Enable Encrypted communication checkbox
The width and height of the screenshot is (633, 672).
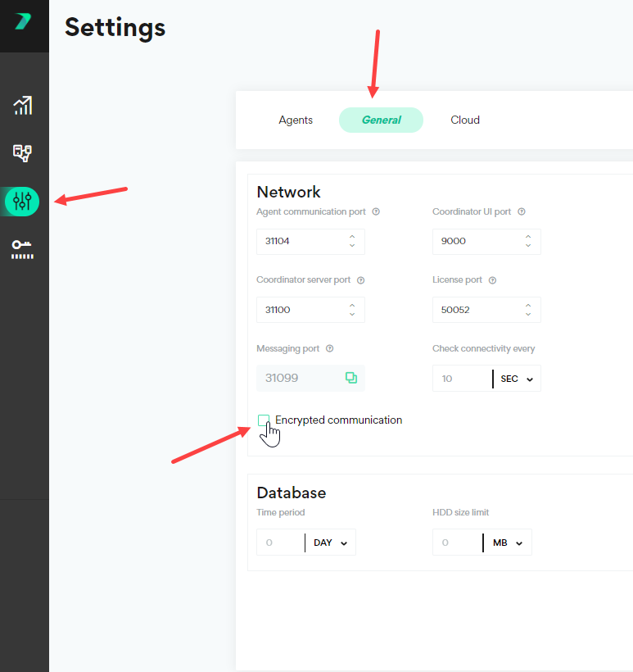pyautogui.click(x=264, y=420)
